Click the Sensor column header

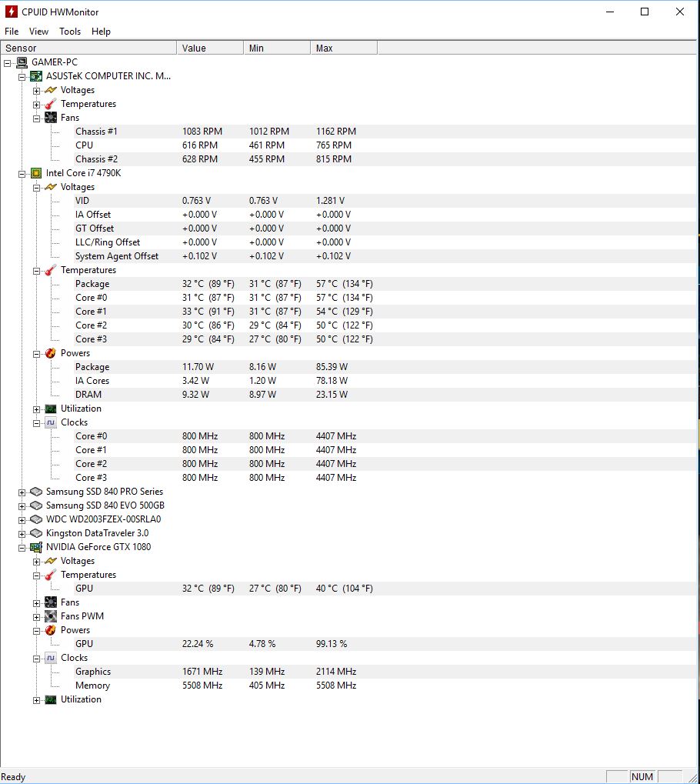pos(88,48)
